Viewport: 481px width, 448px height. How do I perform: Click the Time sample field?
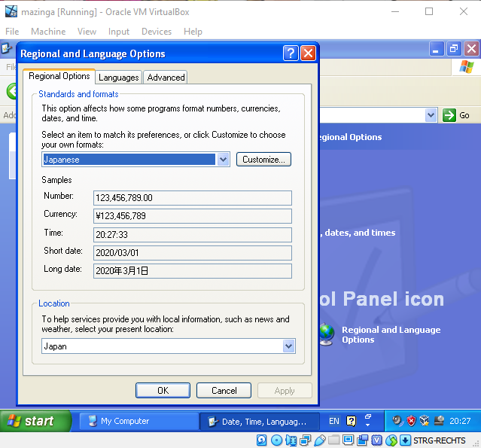pyautogui.click(x=193, y=235)
